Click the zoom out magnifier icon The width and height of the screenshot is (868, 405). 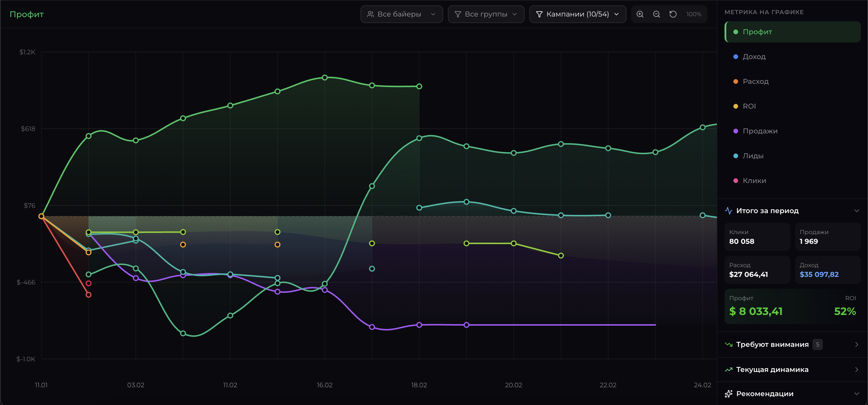coord(656,14)
